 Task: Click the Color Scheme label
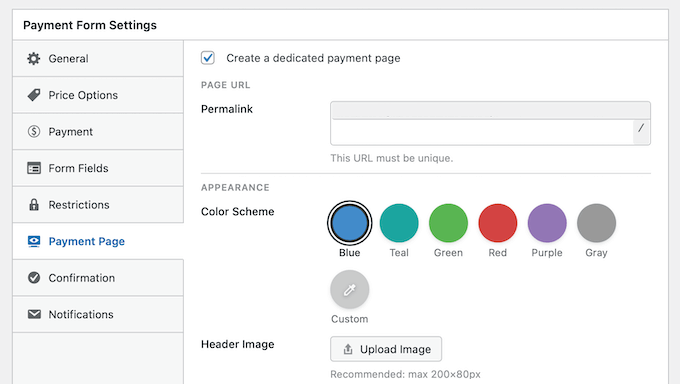click(x=238, y=212)
